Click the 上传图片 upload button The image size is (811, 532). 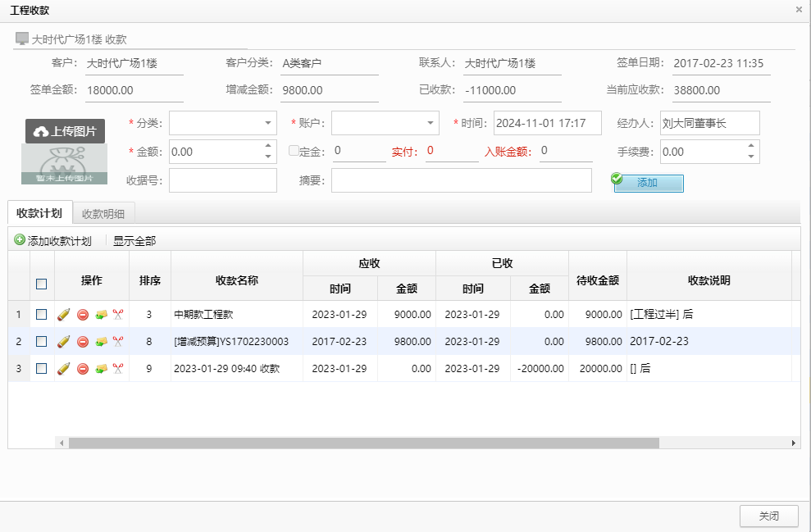pyautogui.click(x=64, y=130)
